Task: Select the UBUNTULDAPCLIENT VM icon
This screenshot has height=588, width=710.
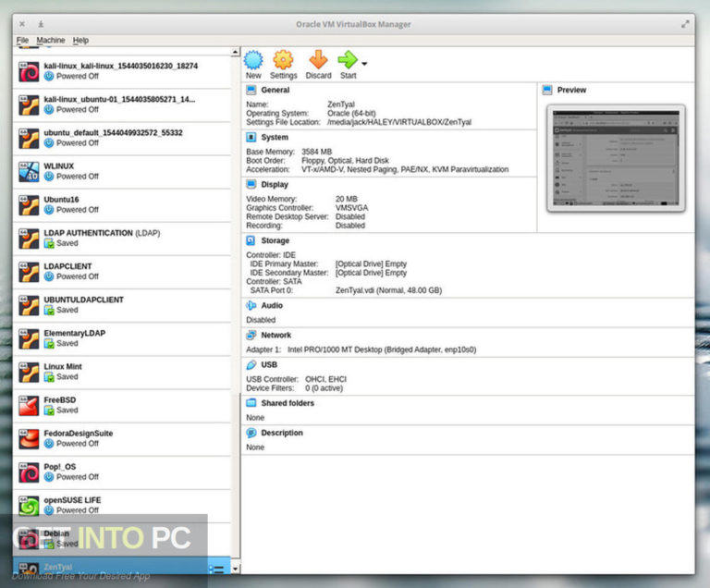Action: click(x=29, y=306)
